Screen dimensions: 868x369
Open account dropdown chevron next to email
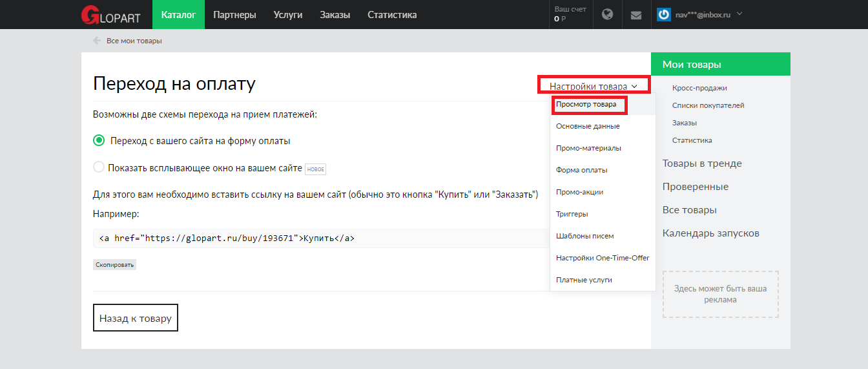(x=739, y=14)
